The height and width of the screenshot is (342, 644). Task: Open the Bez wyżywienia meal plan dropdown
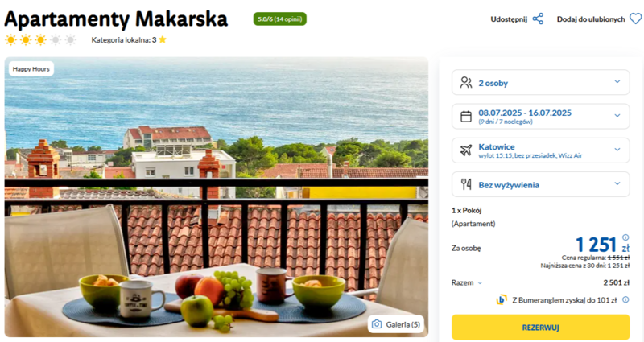[540, 184]
